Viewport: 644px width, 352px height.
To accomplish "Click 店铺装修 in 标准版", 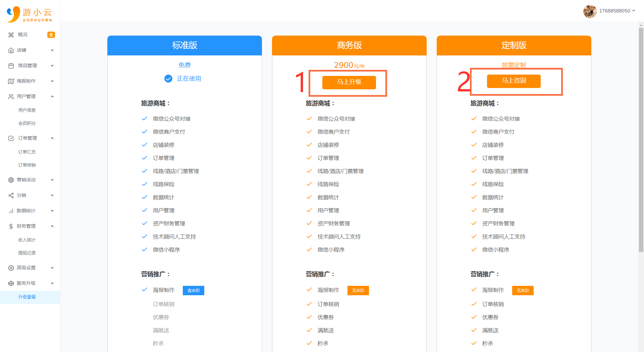I will (164, 145).
